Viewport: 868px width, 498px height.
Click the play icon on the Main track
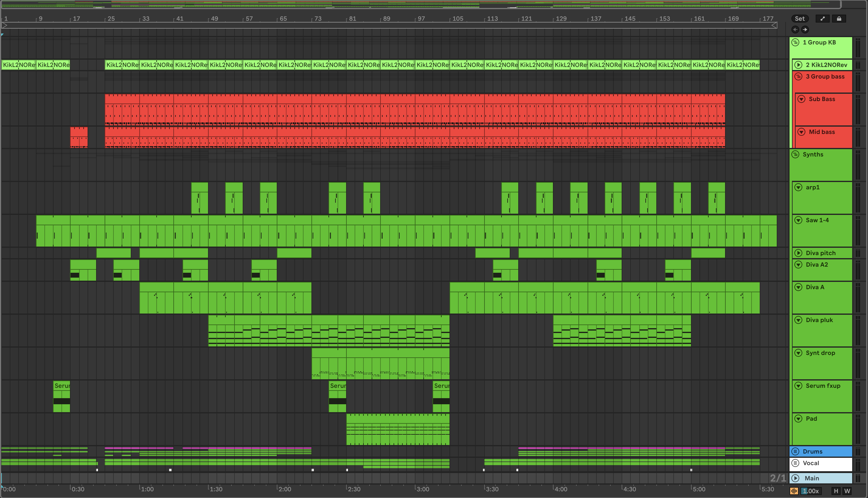(795, 478)
